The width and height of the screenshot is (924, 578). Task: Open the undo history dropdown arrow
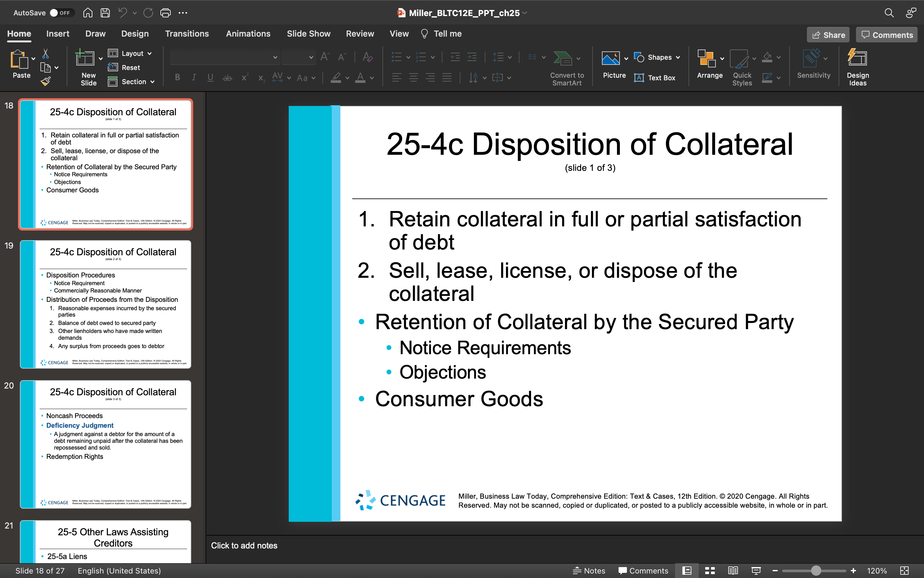point(134,13)
